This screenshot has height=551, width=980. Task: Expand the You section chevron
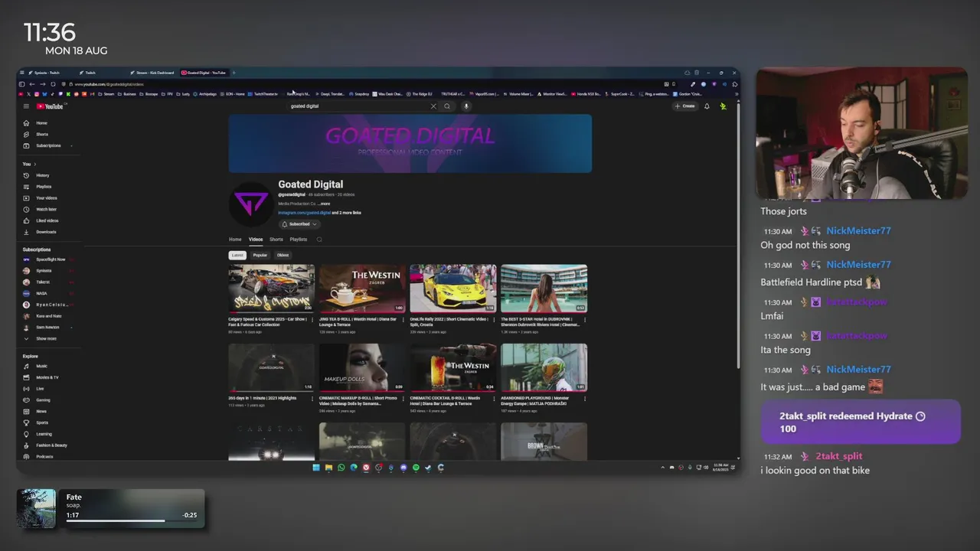click(x=35, y=164)
